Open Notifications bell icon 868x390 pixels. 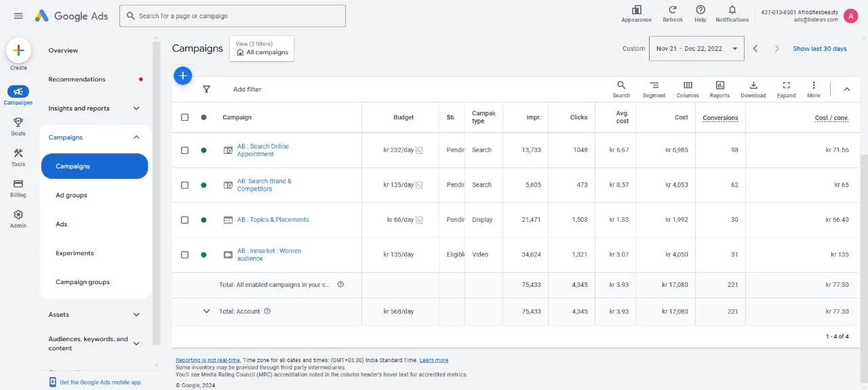coord(732,9)
